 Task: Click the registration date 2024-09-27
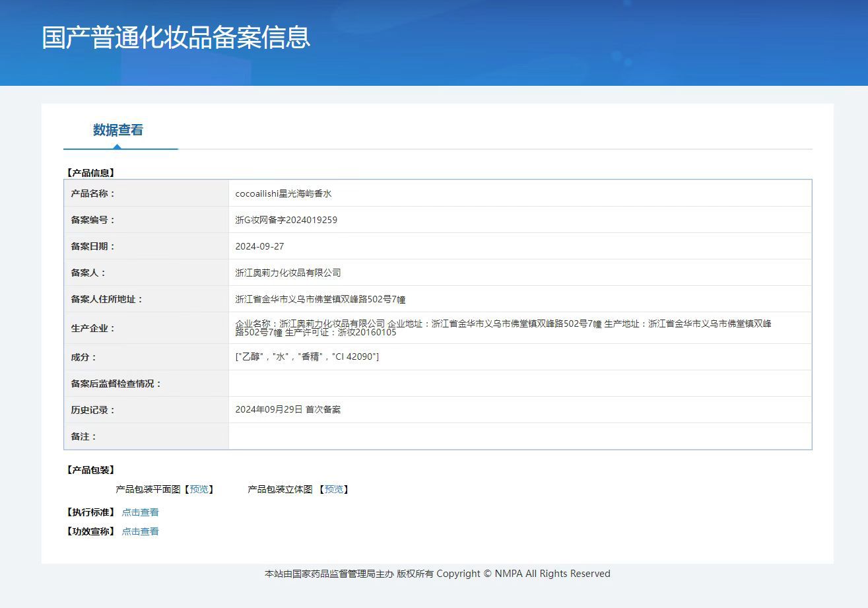[259, 246]
